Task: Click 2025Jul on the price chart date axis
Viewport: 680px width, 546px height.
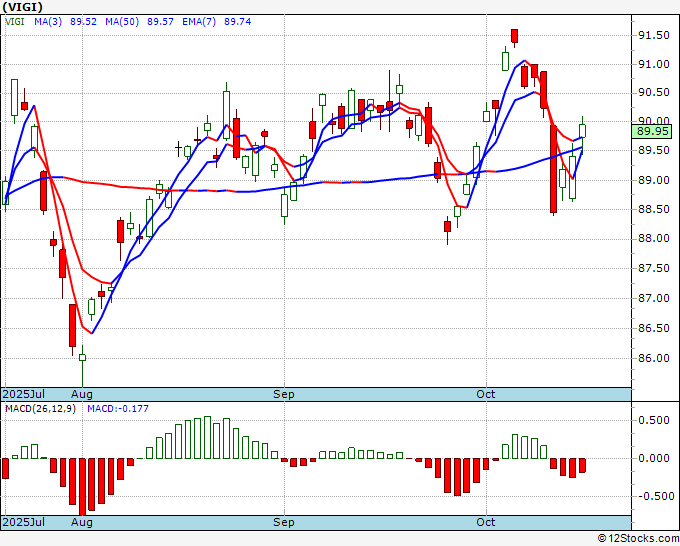Action: [23, 394]
